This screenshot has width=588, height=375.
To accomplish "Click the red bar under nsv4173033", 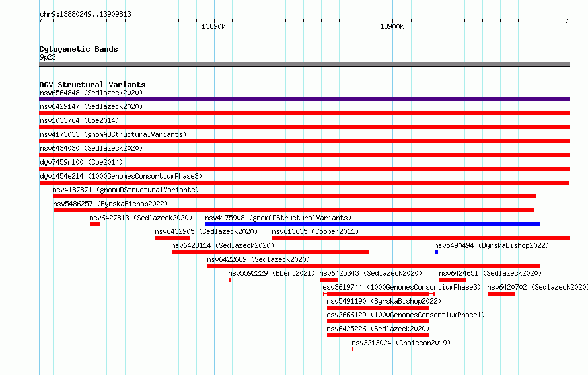I will 304,141.
